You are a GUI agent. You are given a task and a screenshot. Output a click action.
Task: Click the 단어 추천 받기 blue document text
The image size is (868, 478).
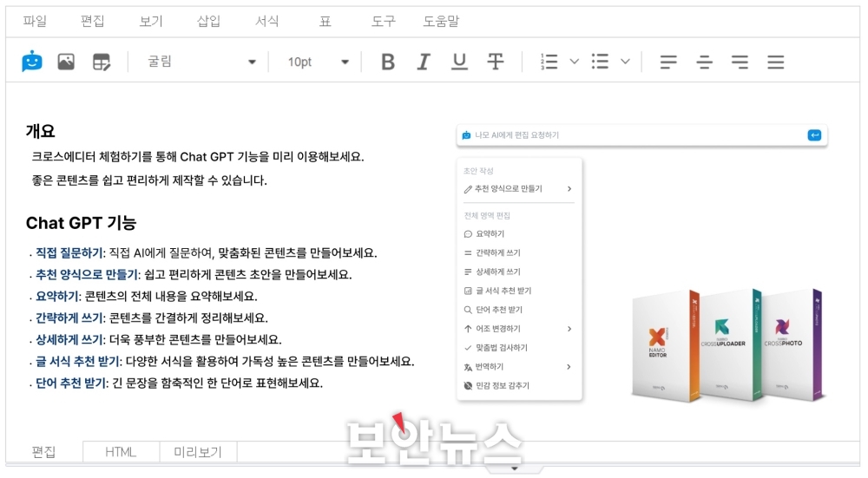71,383
